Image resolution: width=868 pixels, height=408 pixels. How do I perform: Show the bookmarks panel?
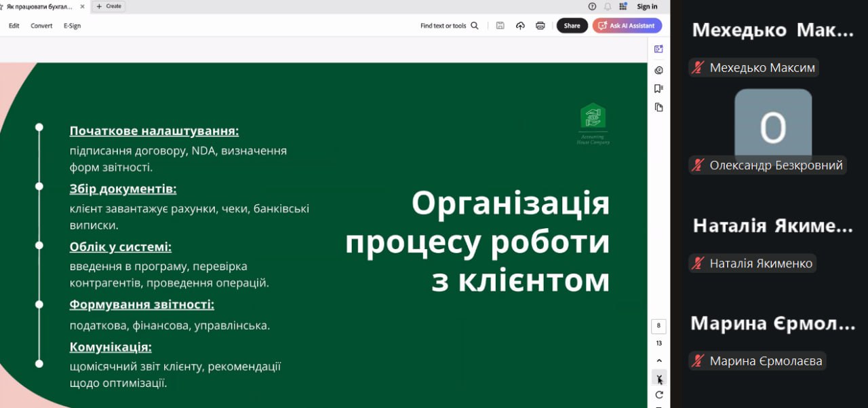658,89
